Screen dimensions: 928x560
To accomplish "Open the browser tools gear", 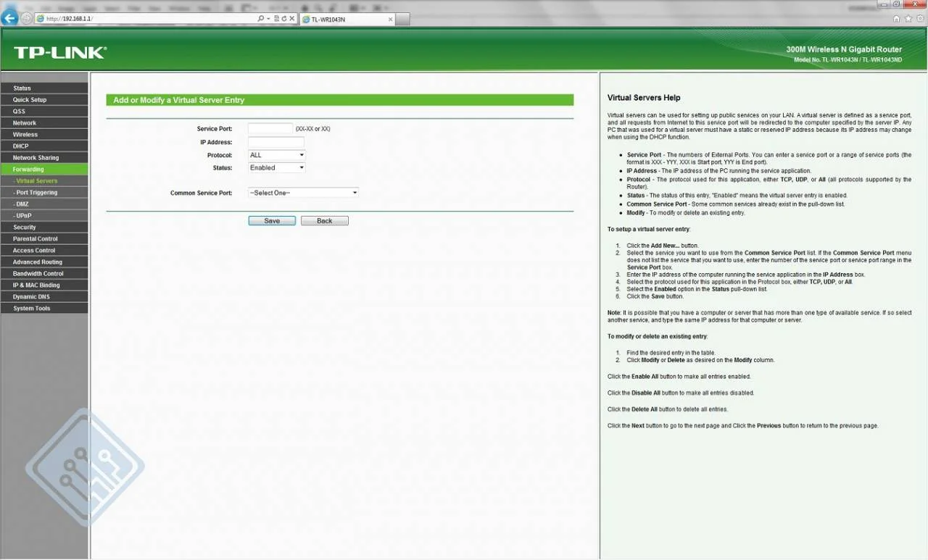I will tap(919, 19).
